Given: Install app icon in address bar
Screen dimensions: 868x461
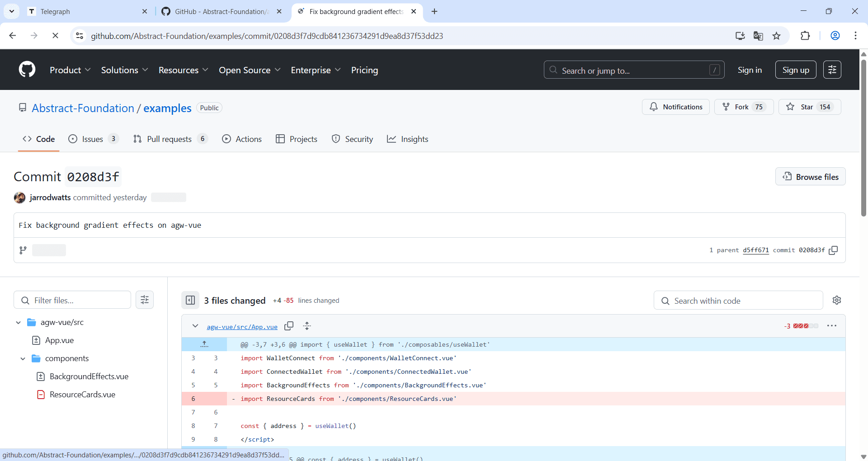Looking at the screenshot, I should 740,36.
